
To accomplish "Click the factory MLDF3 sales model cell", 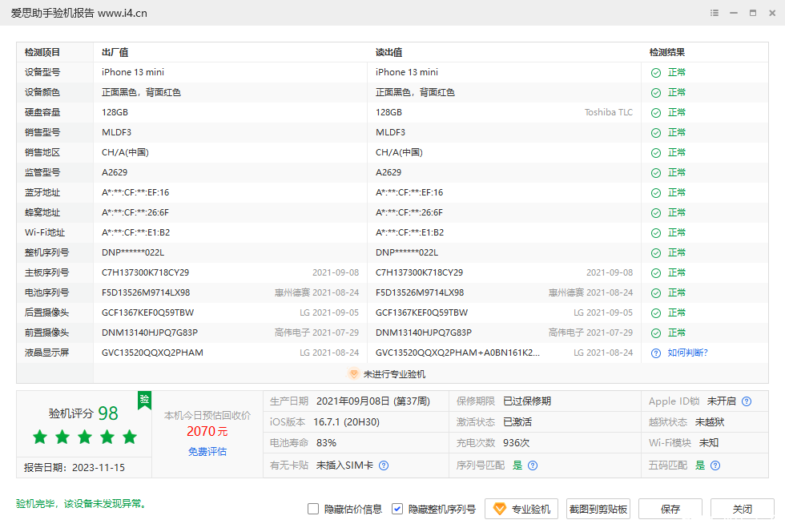I will [117, 132].
